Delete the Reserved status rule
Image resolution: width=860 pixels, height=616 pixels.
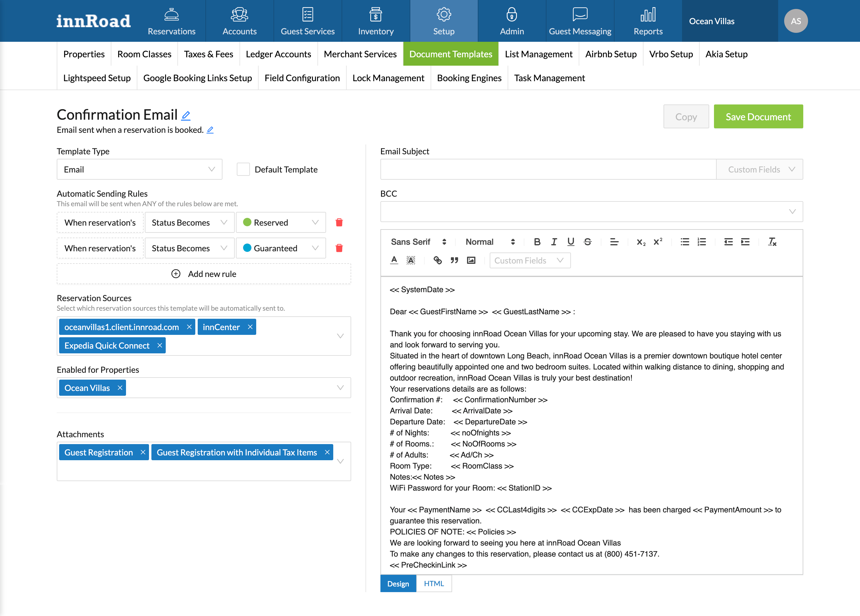tap(339, 223)
